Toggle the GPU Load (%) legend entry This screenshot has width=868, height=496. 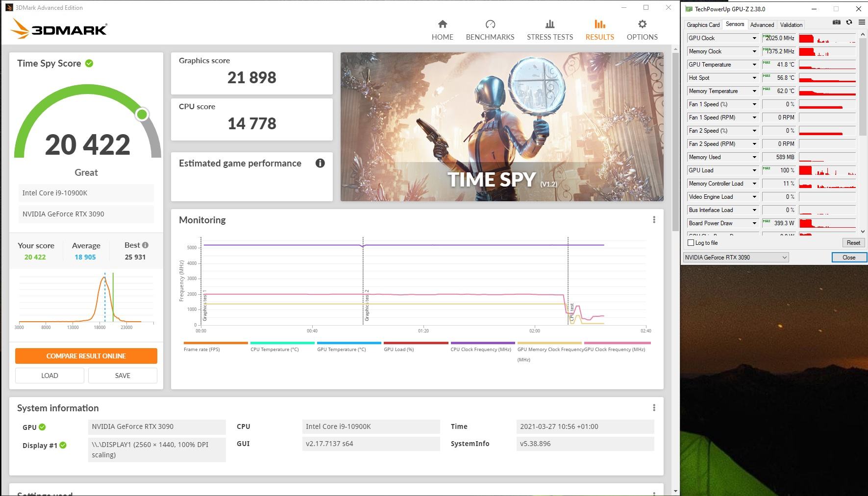click(416, 347)
